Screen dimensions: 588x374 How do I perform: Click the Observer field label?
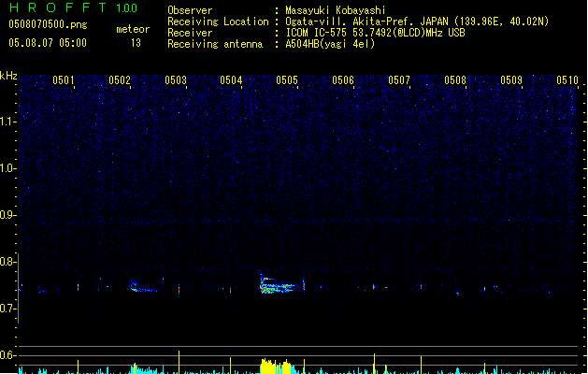(x=190, y=10)
